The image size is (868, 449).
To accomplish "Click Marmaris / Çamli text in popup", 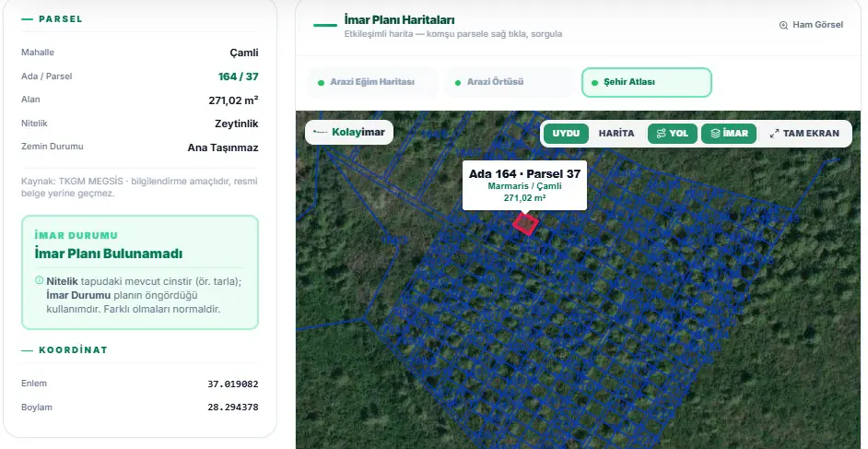I will 524,186.
